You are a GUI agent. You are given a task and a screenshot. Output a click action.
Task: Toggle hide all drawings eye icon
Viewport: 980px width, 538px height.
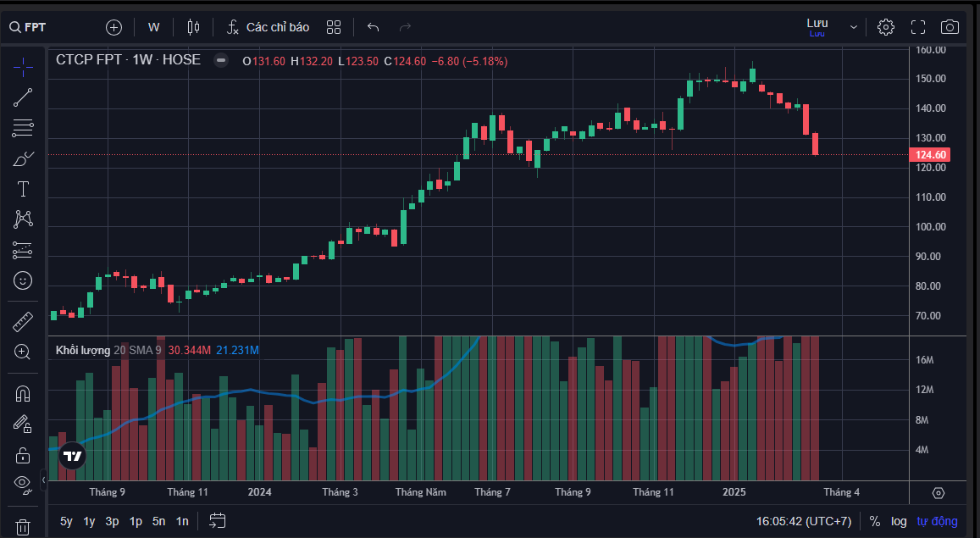click(23, 484)
